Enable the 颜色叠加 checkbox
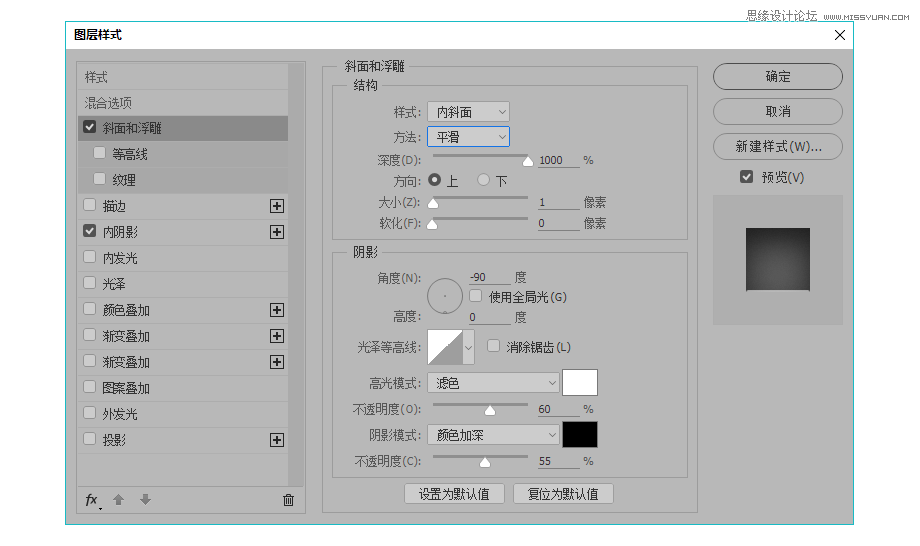 pyautogui.click(x=90, y=309)
